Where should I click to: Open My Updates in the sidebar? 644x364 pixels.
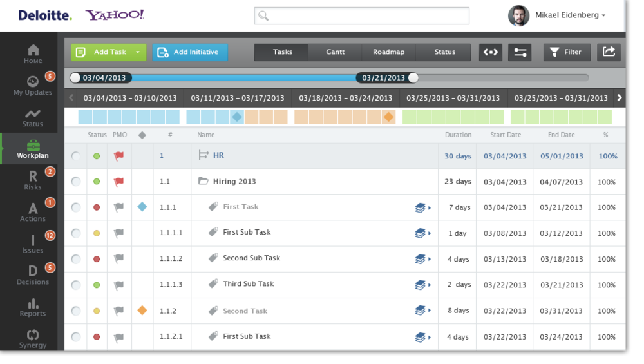(32, 86)
